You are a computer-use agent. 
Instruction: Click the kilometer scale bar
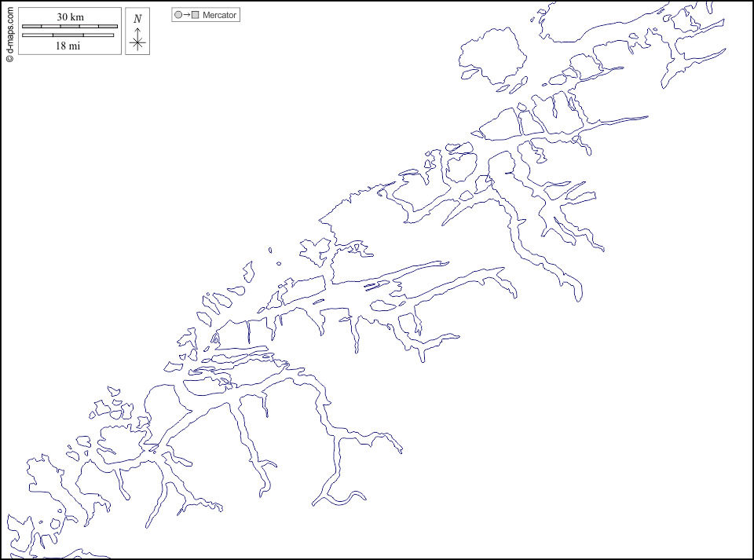pyautogui.click(x=70, y=27)
